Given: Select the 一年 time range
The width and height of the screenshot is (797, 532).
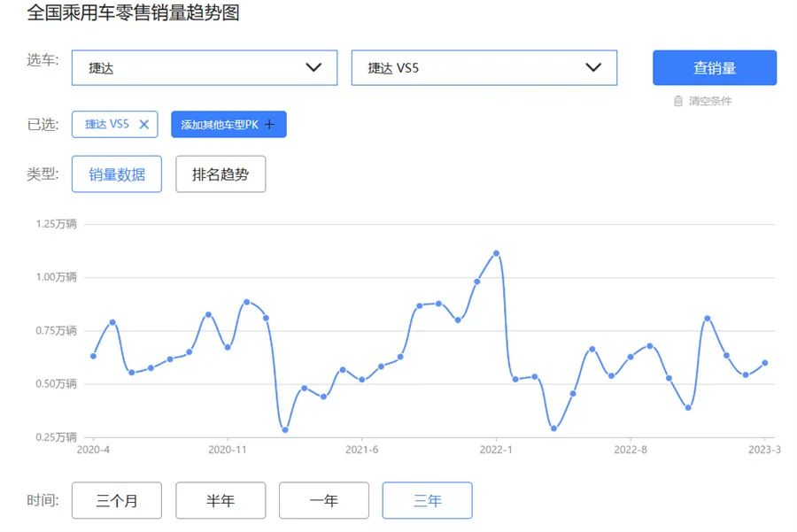Looking at the screenshot, I should (x=324, y=501).
